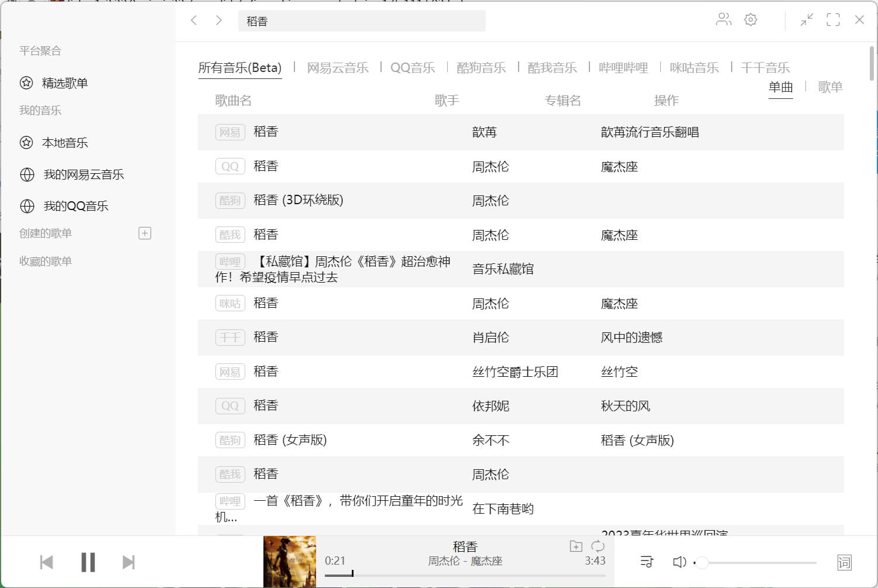Switch to 网易云音乐 tab
This screenshot has height=588, width=878.
[x=338, y=68]
